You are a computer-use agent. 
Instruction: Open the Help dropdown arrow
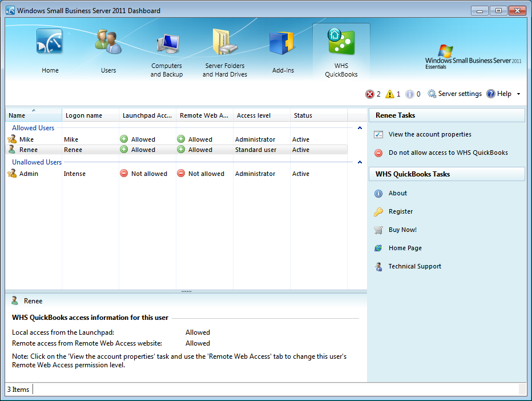coord(518,94)
